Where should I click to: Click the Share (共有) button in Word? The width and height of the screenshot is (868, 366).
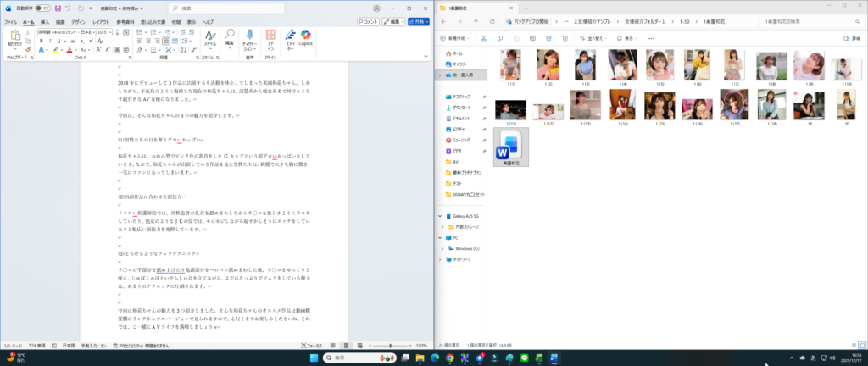(418, 21)
